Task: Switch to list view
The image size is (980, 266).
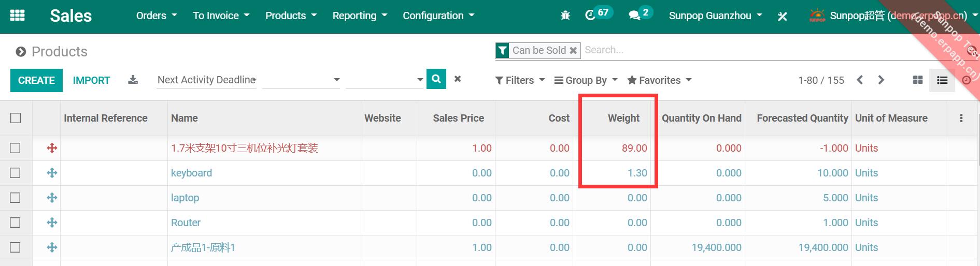Action: (x=942, y=80)
